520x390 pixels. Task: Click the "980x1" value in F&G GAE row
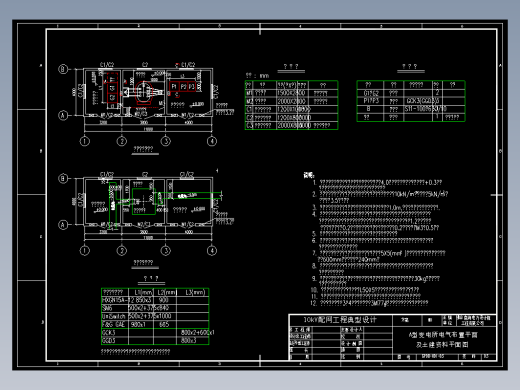[x=138, y=324]
